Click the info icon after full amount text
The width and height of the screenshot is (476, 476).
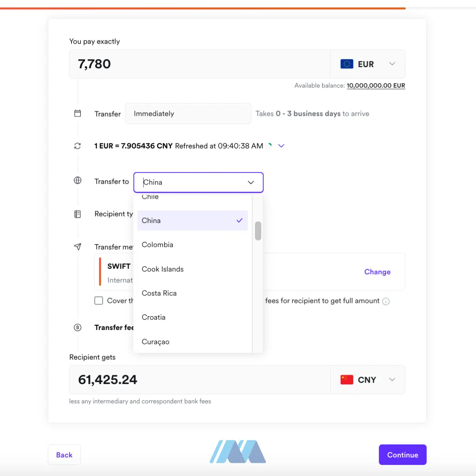pos(386,301)
